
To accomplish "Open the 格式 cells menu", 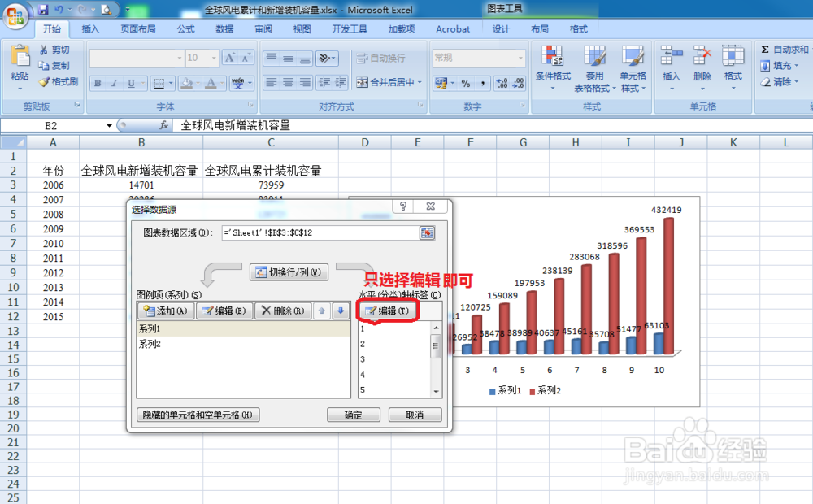I will [733, 67].
